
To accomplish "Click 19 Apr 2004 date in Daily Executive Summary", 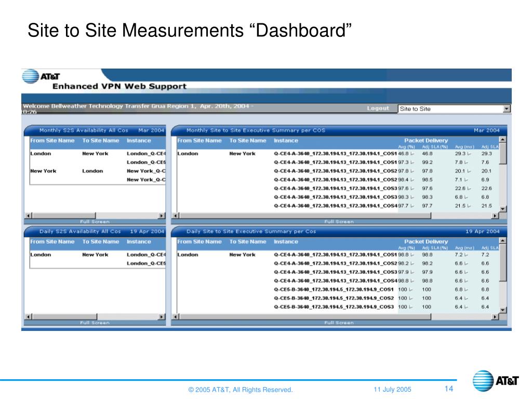I will [x=483, y=231].
